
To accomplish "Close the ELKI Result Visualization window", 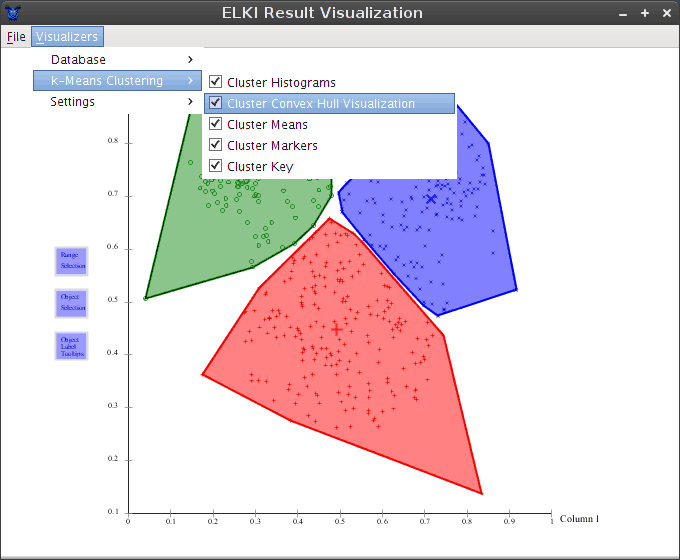I will tap(666, 13).
